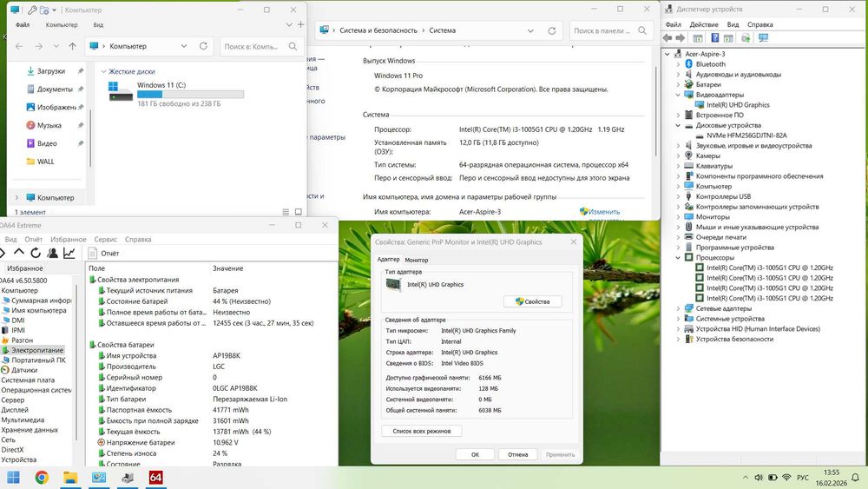Open Загрузки folder in Explorer sidebar
Image resolution: width=868 pixels, height=489 pixels.
[x=51, y=71]
